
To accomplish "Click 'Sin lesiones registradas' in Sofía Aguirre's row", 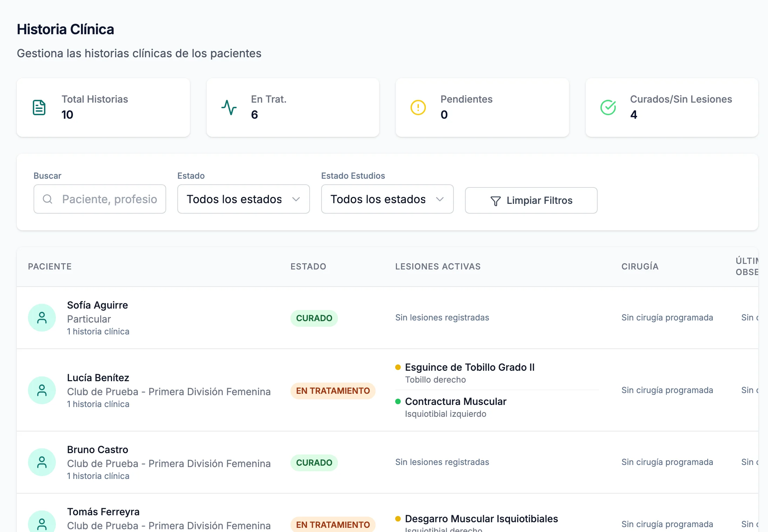I will [442, 318].
